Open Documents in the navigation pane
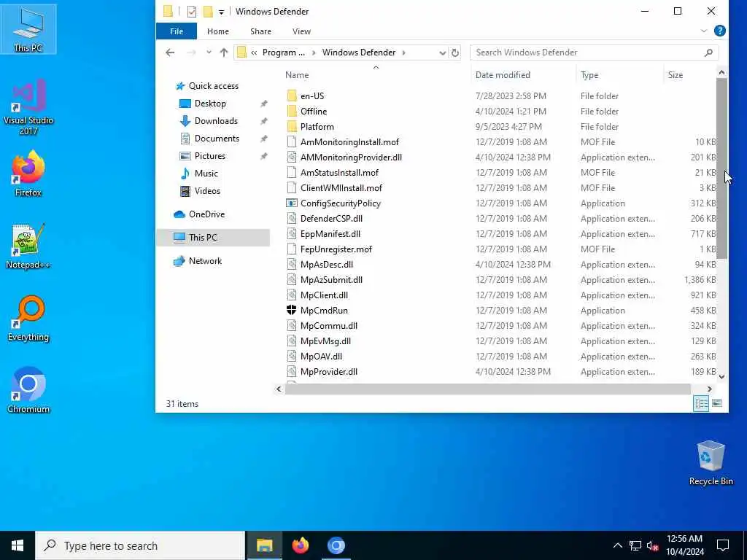The height and width of the screenshot is (560, 747). click(217, 139)
